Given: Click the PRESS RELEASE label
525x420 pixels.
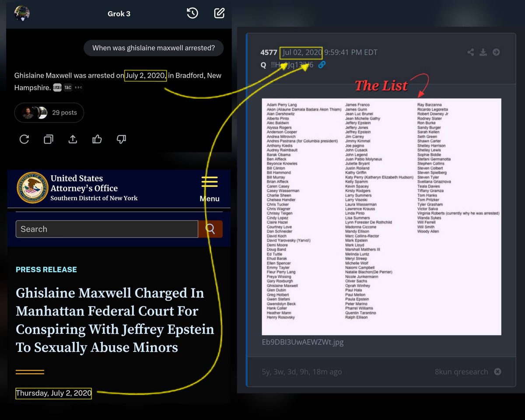Looking at the screenshot, I should [46, 269].
